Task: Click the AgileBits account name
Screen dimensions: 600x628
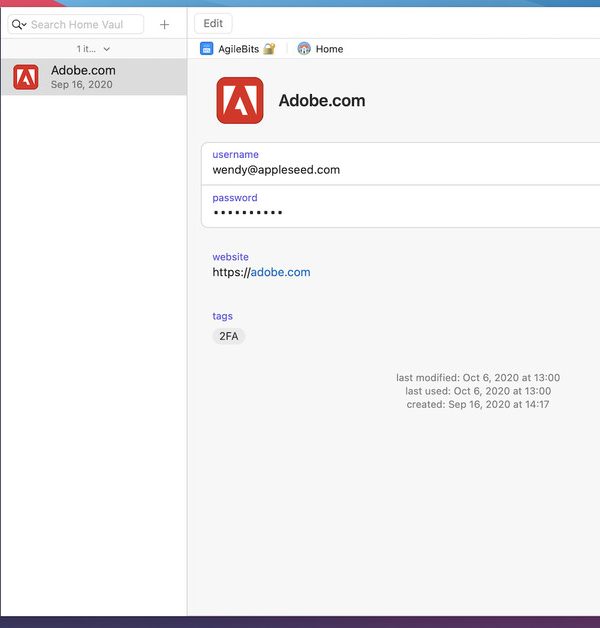Action: (238, 49)
